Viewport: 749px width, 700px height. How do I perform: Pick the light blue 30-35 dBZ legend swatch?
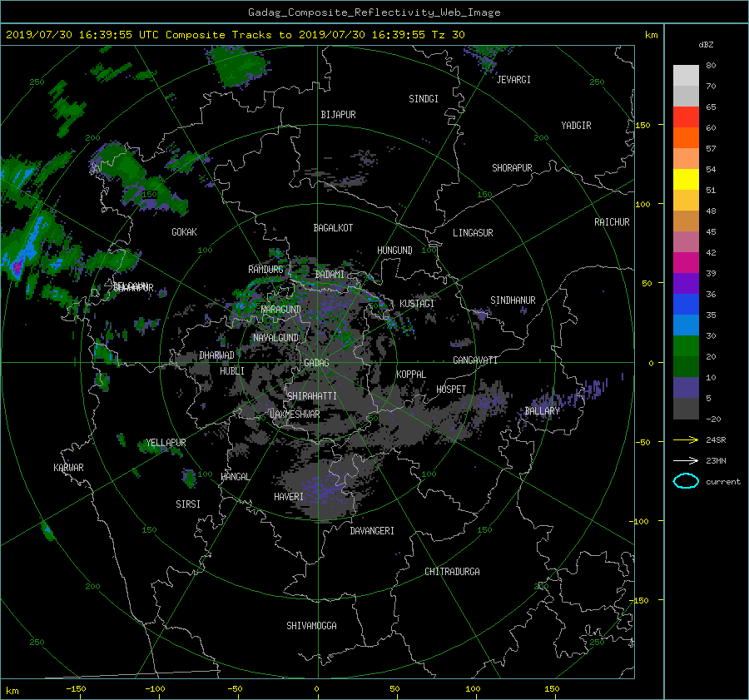coord(686,325)
